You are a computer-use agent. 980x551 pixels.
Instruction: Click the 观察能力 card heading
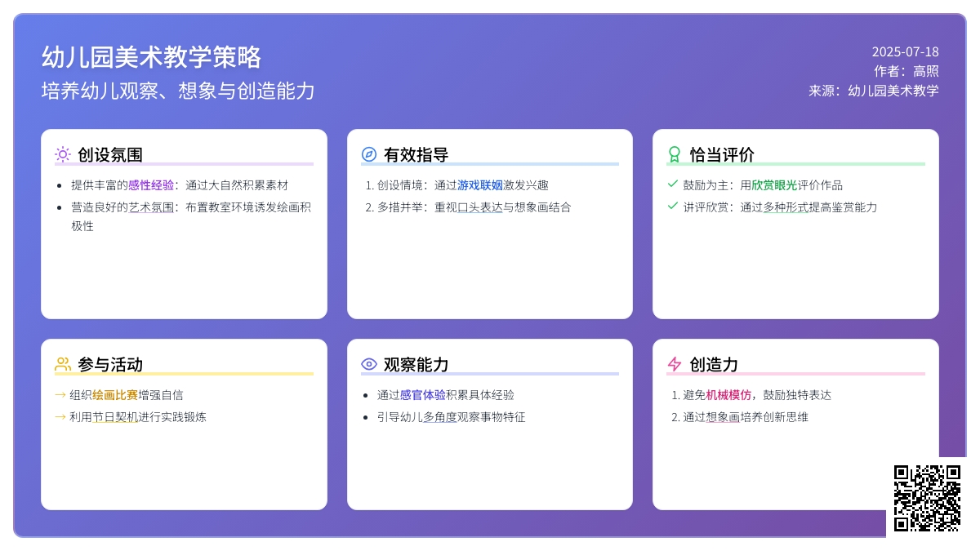point(416,364)
